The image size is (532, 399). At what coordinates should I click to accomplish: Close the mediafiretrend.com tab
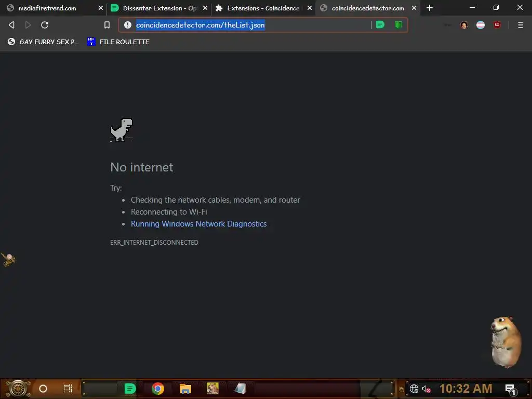click(x=101, y=8)
